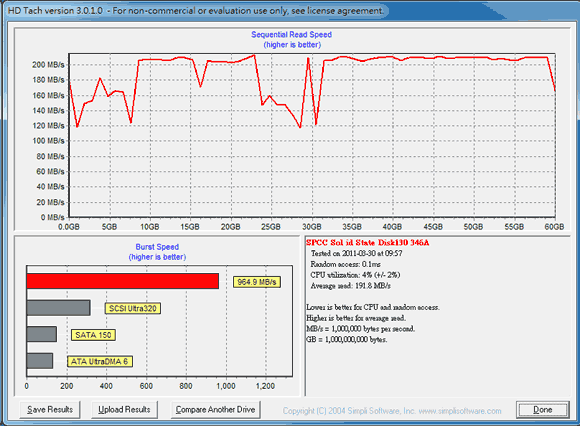580x426 pixels.
Task: Select the gray SCSI Ultra320 bar
Action: [58, 308]
